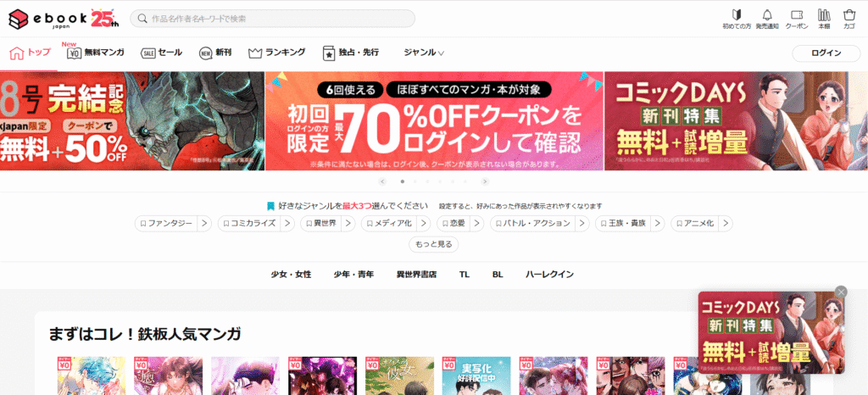This screenshot has width=868, height=395.
Task: Open the ランキング crown icon page
Action: pyautogui.click(x=276, y=53)
